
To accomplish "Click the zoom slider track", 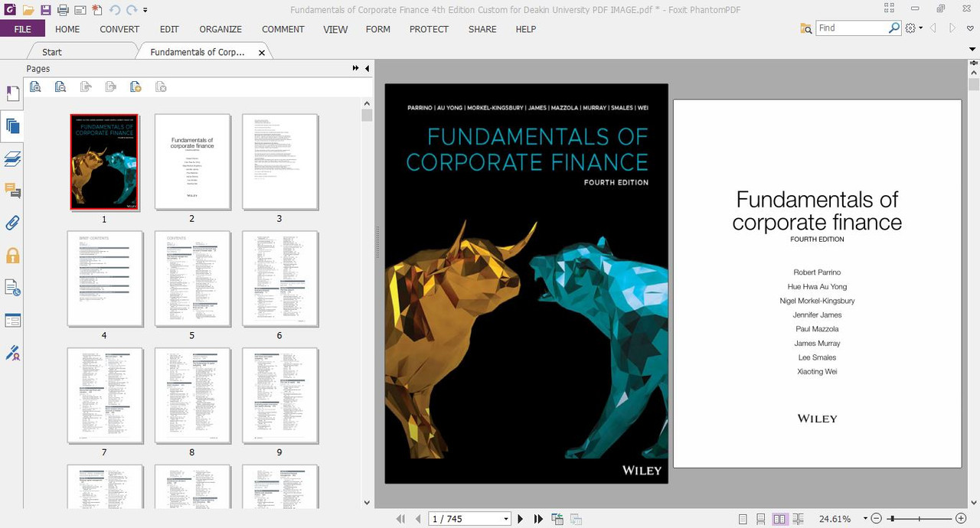I will point(919,519).
